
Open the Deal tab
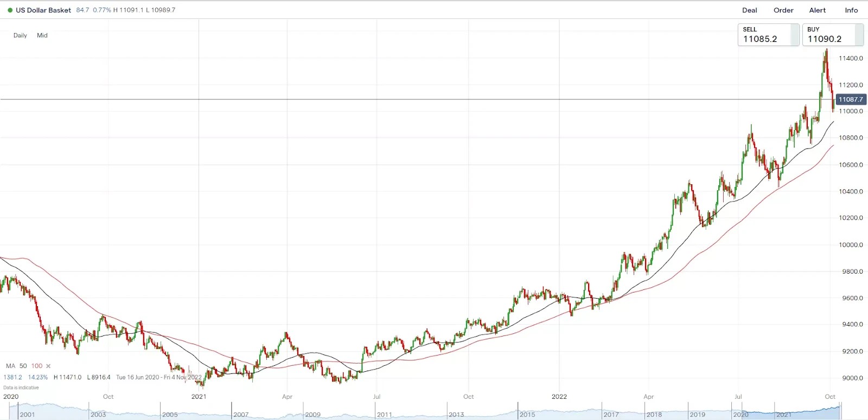(x=750, y=10)
